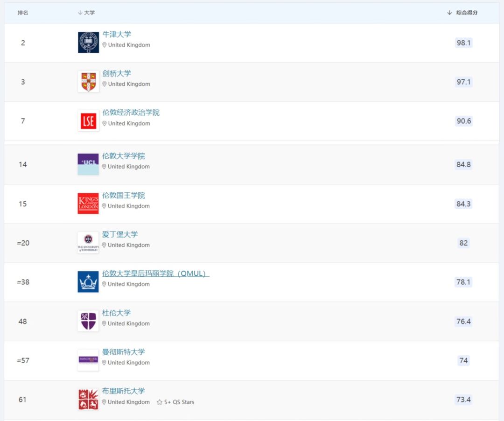Image resolution: width=504 pixels, height=421 pixels.
Task: Click the score 74
Action: (x=463, y=361)
